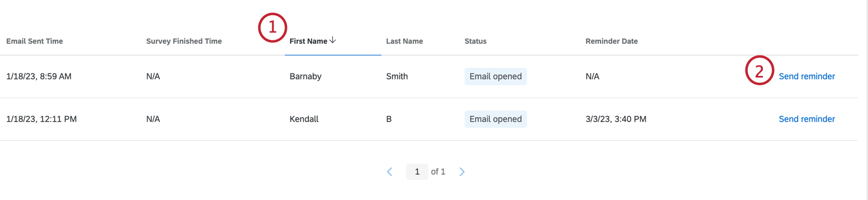This screenshot has width=868, height=200.
Task: Go to previous page using left chevron
Action: [x=390, y=172]
